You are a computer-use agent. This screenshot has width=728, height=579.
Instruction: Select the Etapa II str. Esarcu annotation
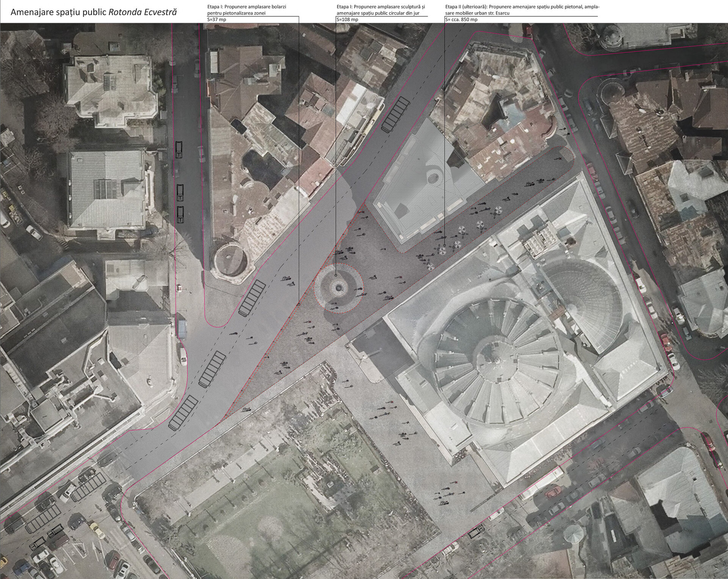(x=522, y=10)
